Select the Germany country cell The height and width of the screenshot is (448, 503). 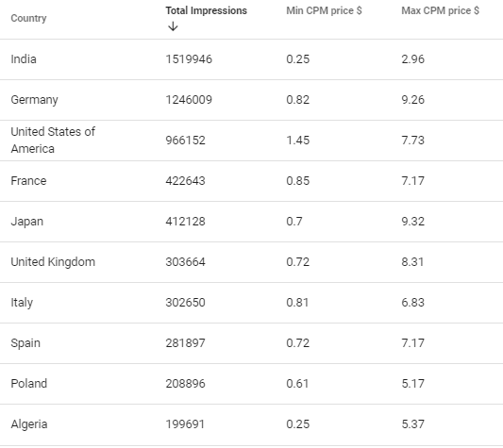(x=34, y=100)
